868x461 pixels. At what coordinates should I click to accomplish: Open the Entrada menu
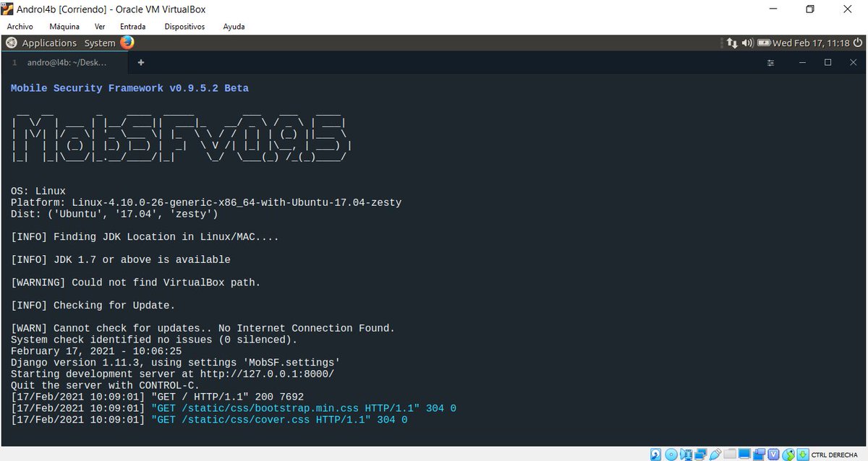pyautogui.click(x=132, y=27)
